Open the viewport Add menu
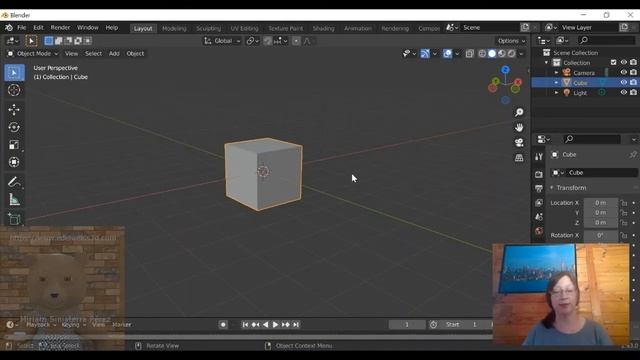640x360 pixels. pyautogui.click(x=114, y=53)
